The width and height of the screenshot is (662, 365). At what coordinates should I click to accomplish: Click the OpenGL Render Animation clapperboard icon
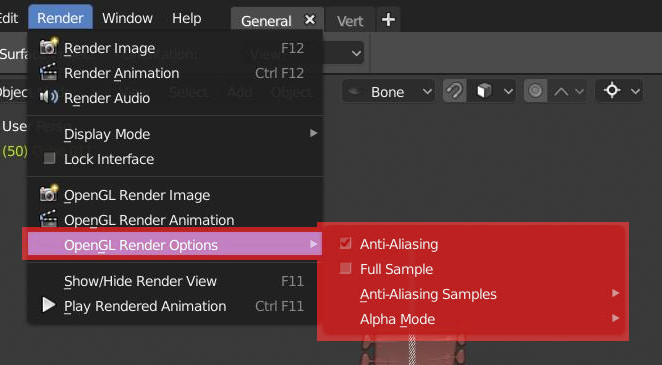pos(49,219)
